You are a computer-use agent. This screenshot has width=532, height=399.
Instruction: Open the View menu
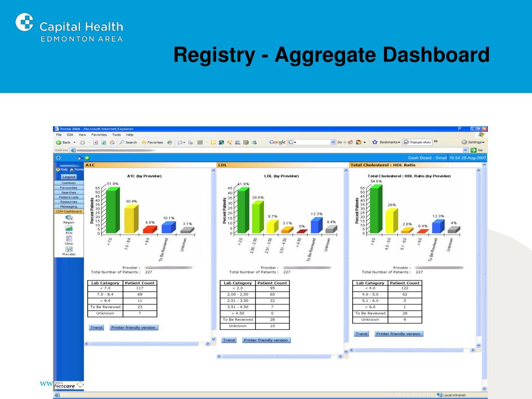click(x=82, y=135)
